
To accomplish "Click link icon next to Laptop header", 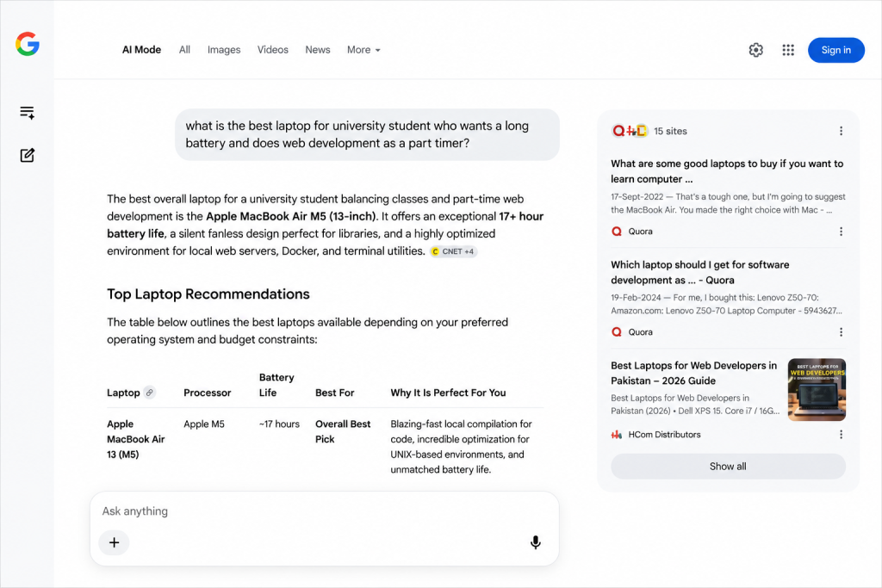I will pos(150,393).
